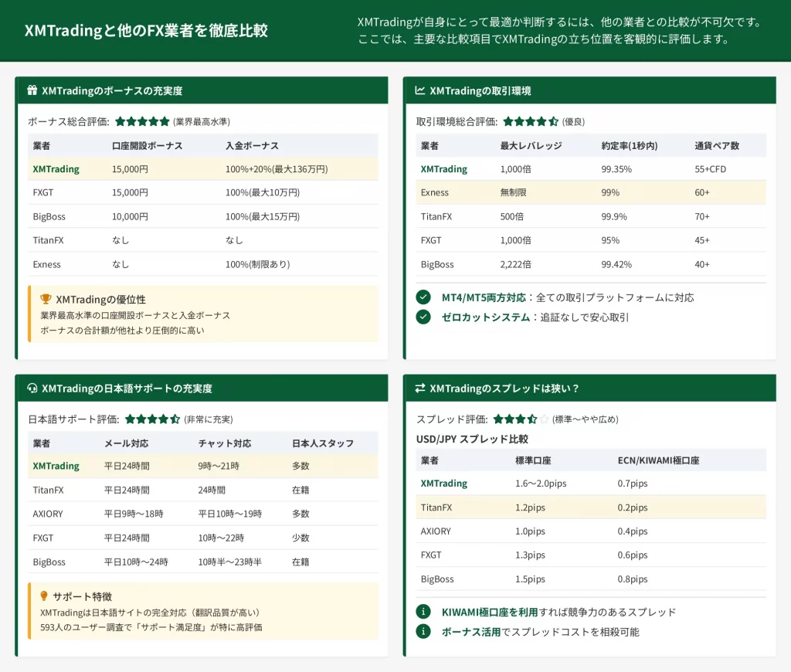This screenshot has height=672, width=791.
Task: Click the checkmark icon next to MT4/MT5両方対応
Action: point(423,297)
